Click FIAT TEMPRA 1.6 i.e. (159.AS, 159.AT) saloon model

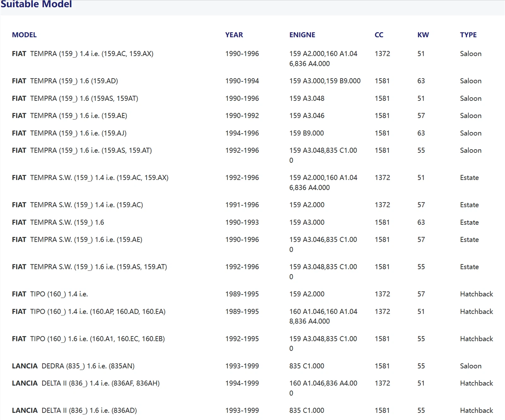coord(82,150)
